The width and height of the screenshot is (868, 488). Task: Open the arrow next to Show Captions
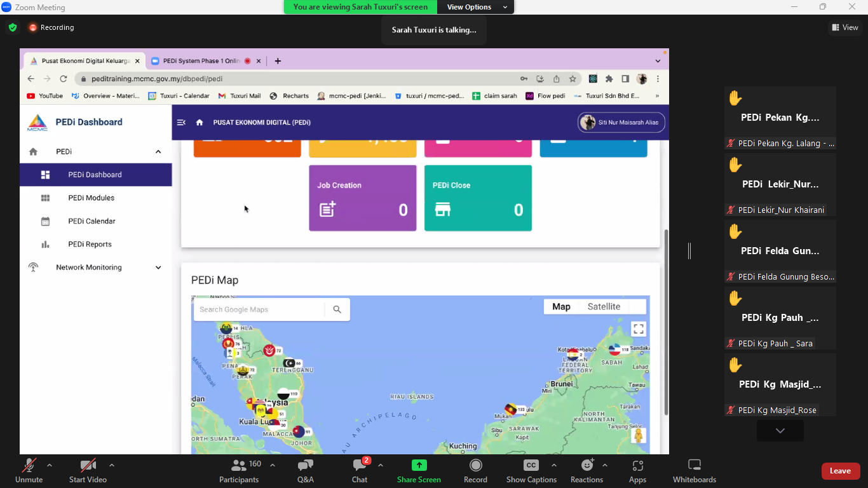[x=554, y=465]
